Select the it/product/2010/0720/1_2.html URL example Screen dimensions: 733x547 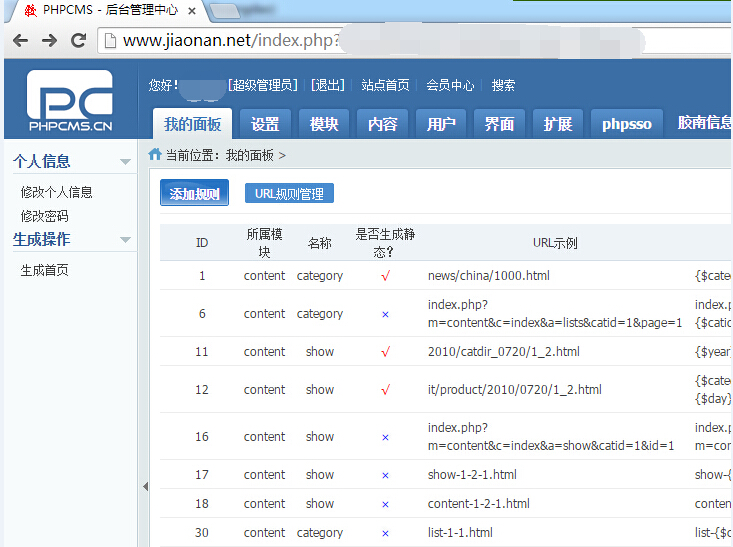pyautogui.click(x=515, y=389)
